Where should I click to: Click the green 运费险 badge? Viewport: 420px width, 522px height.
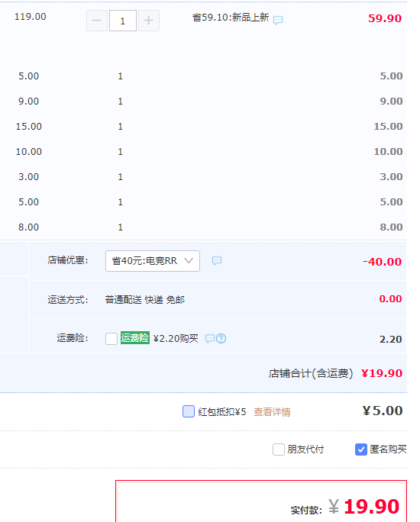tap(135, 338)
